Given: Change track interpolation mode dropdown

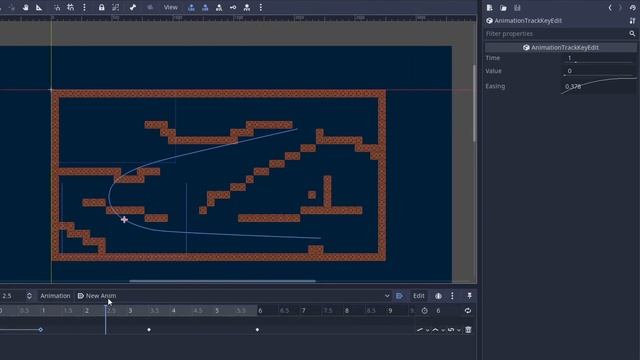Looking at the screenshot, I should [438, 329].
